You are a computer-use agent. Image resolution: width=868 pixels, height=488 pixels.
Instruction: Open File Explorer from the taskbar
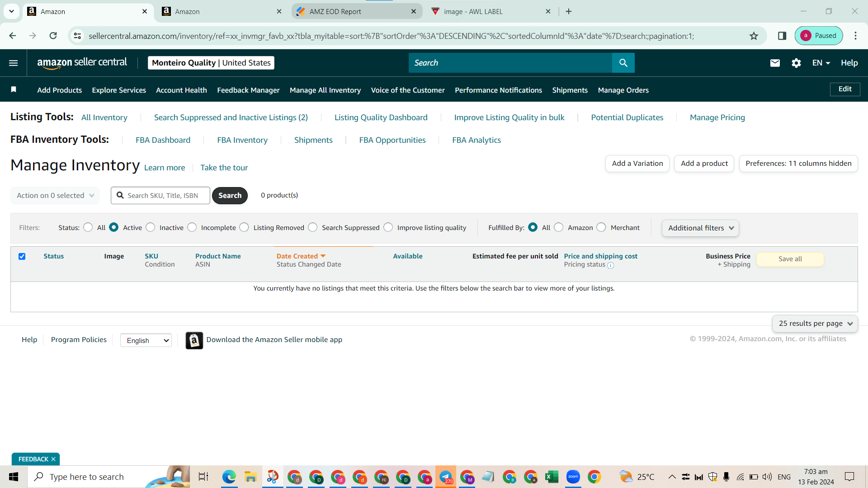[250, 477]
